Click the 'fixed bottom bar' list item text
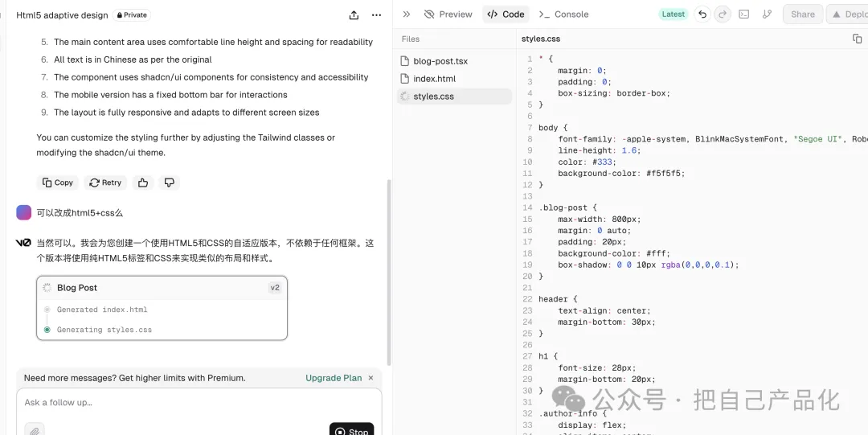The image size is (868, 435). (x=170, y=95)
